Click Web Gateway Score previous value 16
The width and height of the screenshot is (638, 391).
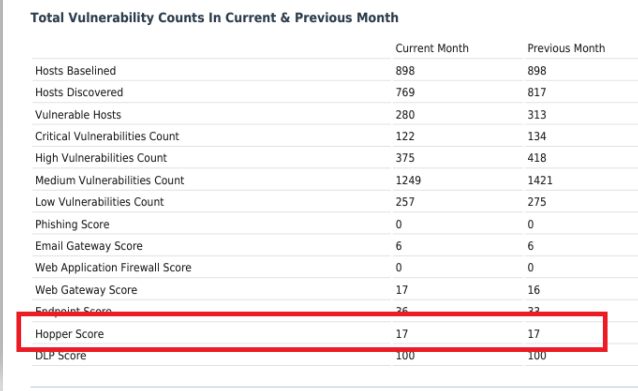tap(533, 290)
